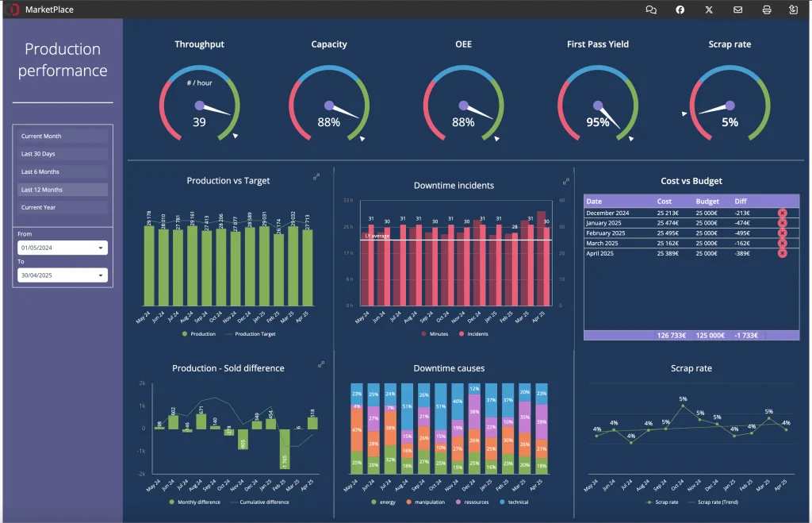Sort table by Cost column header
812x523 pixels.
click(665, 201)
